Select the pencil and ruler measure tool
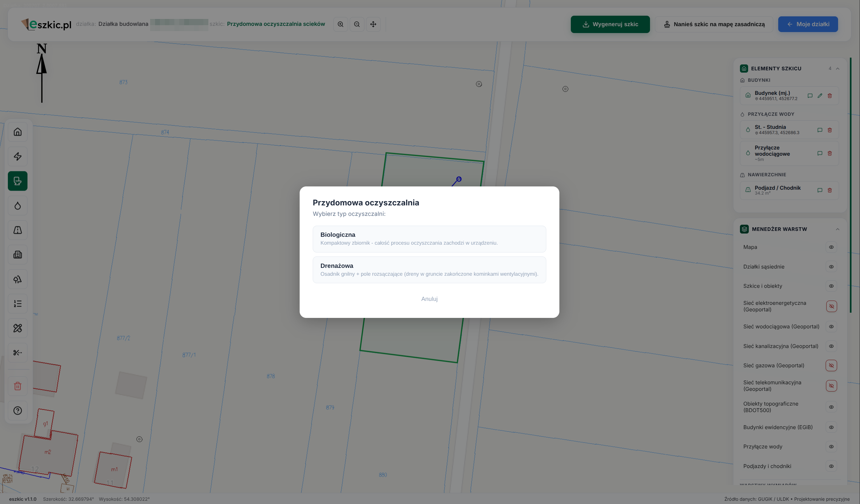This screenshot has width=860, height=504. 18,328
